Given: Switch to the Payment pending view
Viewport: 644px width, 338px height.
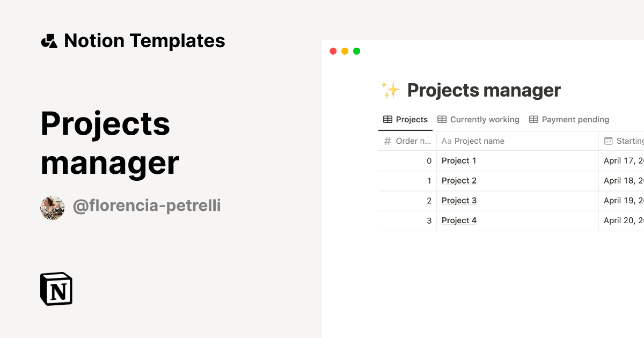Looking at the screenshot, I should tap(575, 119).
